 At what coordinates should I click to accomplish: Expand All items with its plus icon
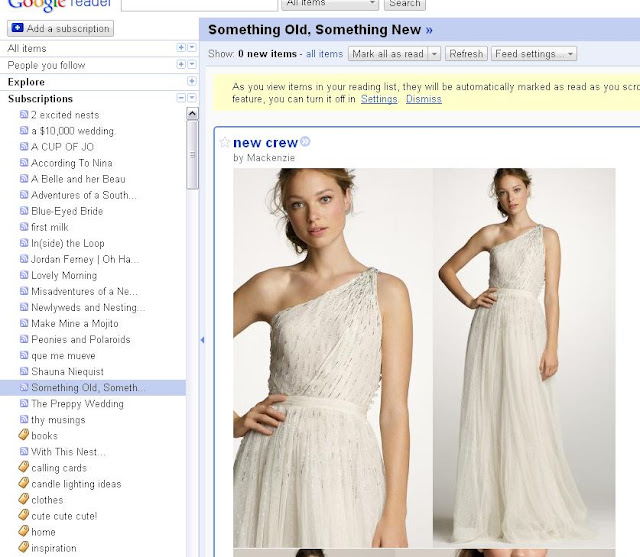pos(181,48)
